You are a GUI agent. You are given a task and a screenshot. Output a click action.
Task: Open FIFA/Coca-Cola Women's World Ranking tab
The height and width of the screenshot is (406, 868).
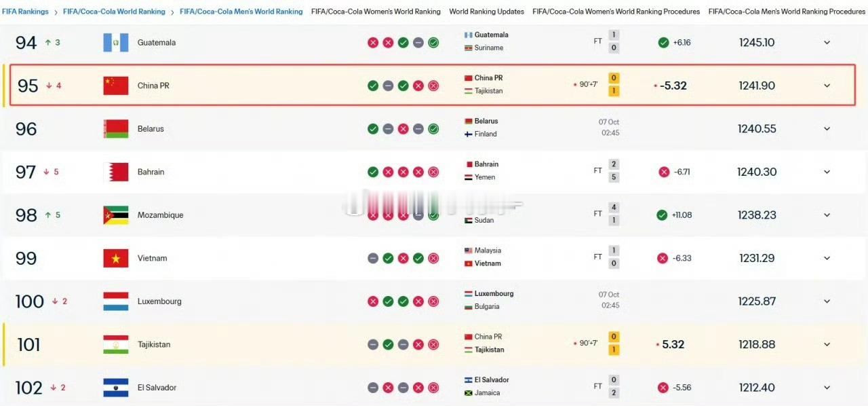tap(376, 12)
